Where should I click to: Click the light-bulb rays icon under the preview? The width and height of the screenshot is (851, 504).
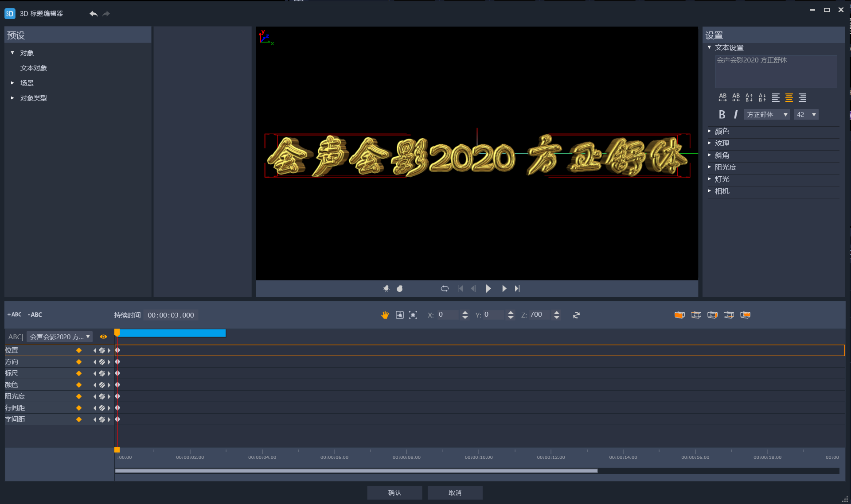[386, 288]
